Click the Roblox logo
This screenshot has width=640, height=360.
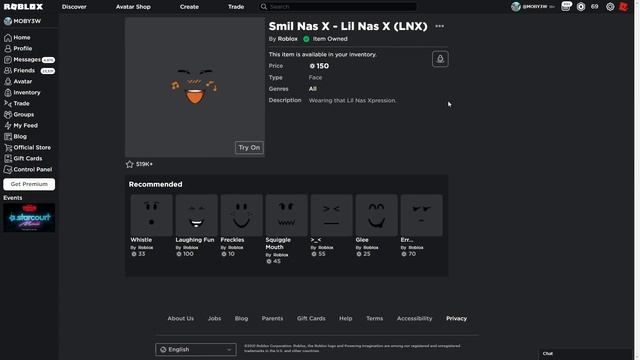click(23, 7)
